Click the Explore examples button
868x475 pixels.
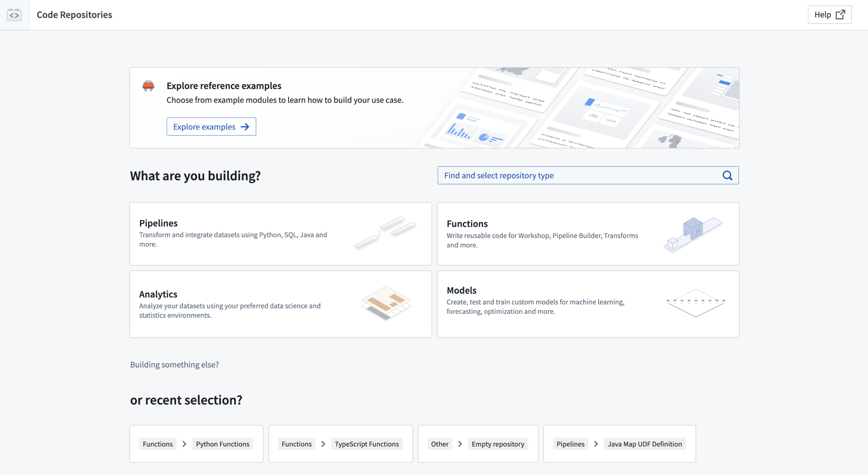click(x=211, y=127)
